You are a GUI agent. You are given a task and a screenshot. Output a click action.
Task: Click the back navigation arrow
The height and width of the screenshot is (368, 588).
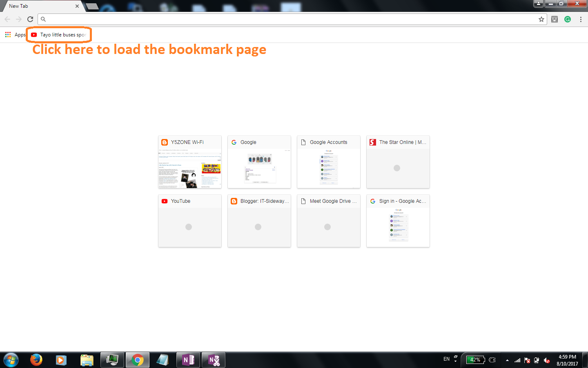click(x=7, y=19)
